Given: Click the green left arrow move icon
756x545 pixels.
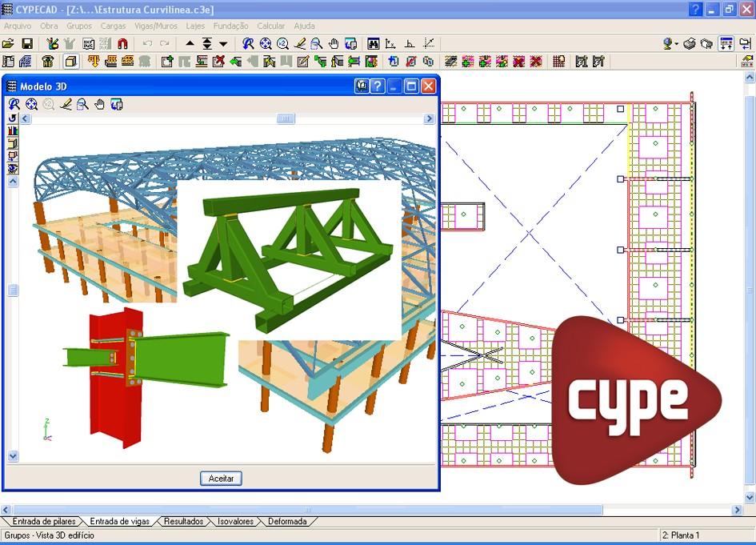Looking at the screenshot, I should [235, 62].
